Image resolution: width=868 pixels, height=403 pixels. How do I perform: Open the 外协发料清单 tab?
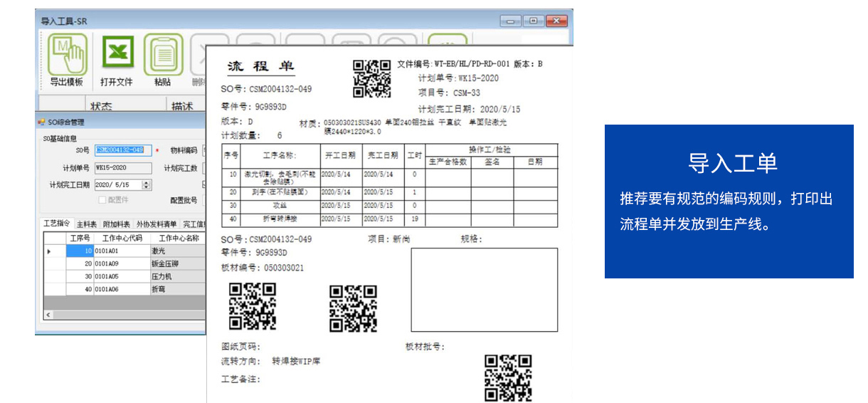[157, 224]
